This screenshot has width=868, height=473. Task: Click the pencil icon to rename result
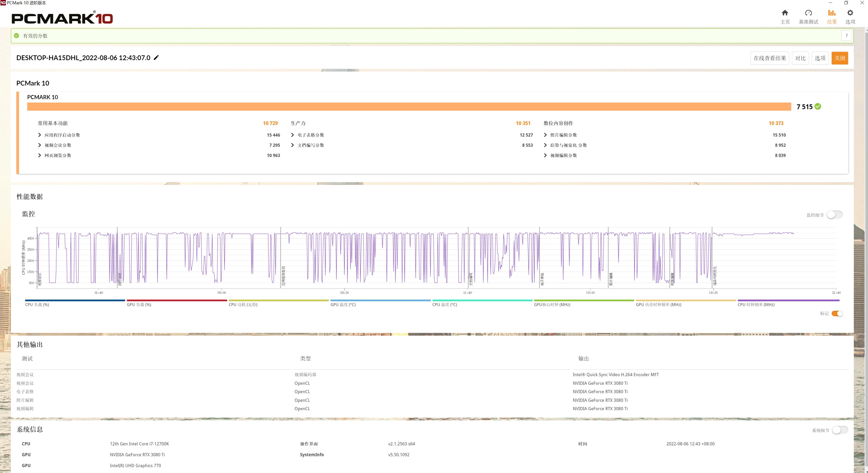point(156,58)
